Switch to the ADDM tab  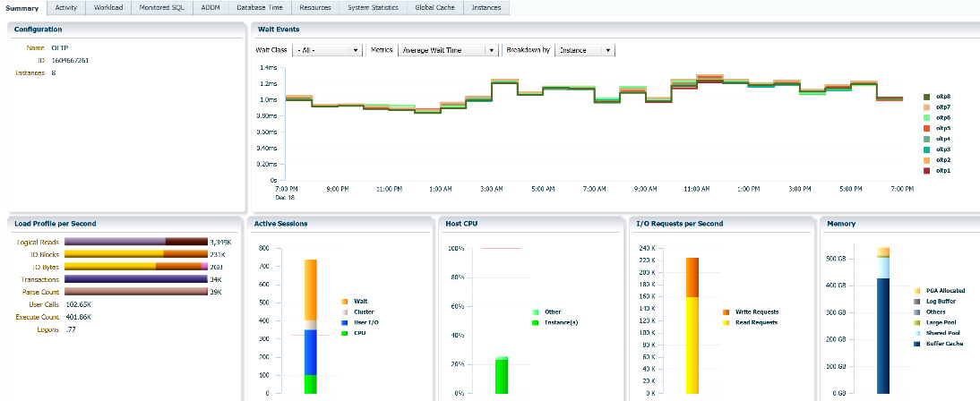pos(211,7)
